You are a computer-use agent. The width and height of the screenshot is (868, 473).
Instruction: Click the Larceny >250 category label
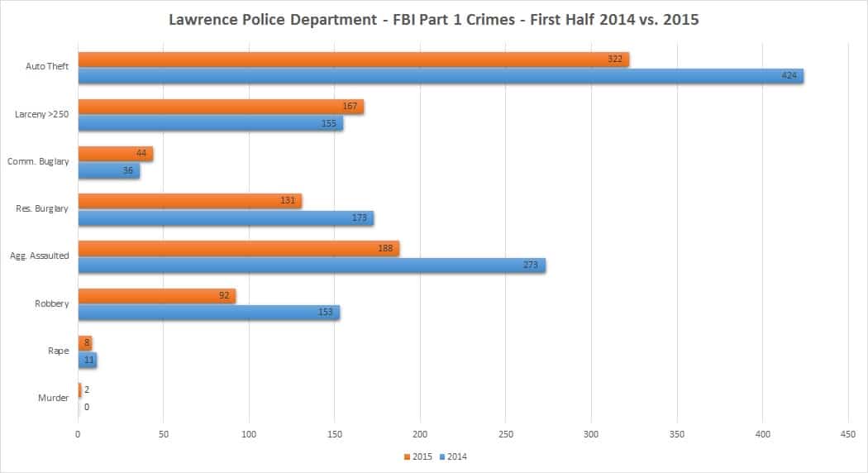pyautogui.click(x=41, y=114)
